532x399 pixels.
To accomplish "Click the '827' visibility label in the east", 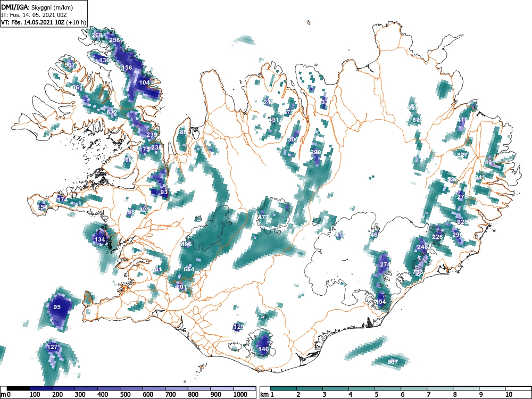I will click(x=462, y=155).
